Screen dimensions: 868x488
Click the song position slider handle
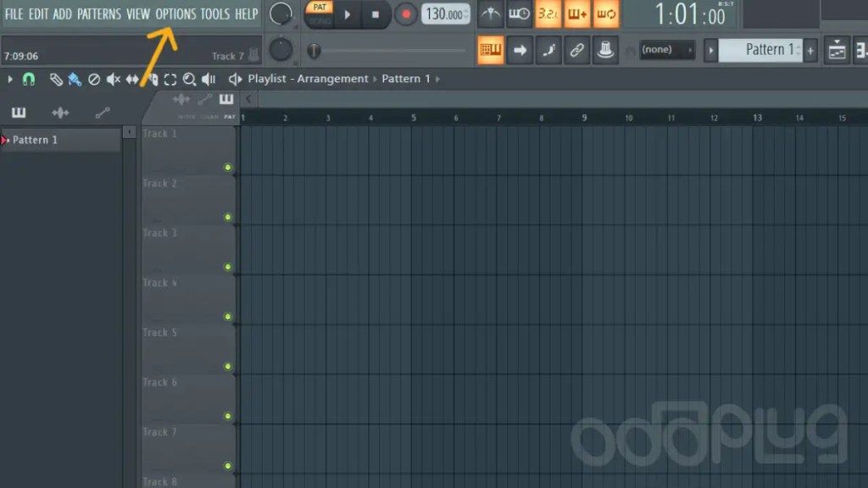point(314,50)
